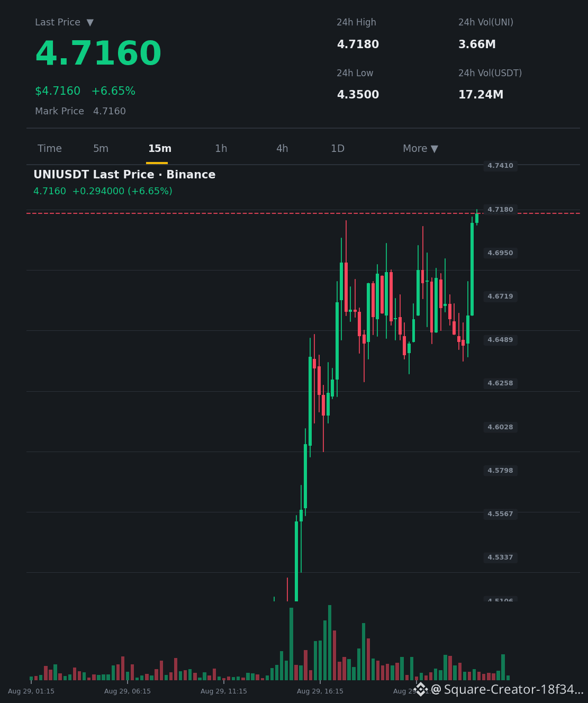This screenshot has width=588, height=703.
Task: Click the 4.6489 price axis label
Action: click(x=500, y=340)
